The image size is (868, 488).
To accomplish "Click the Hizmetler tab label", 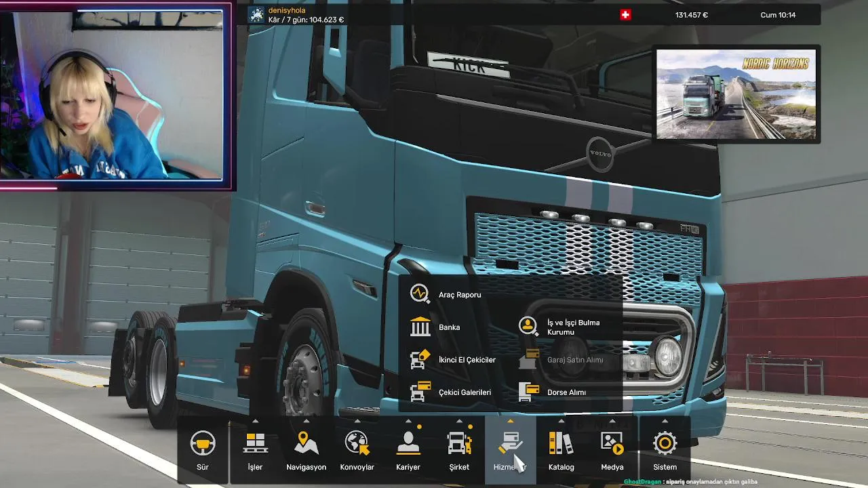I will [x=510, y=467].
